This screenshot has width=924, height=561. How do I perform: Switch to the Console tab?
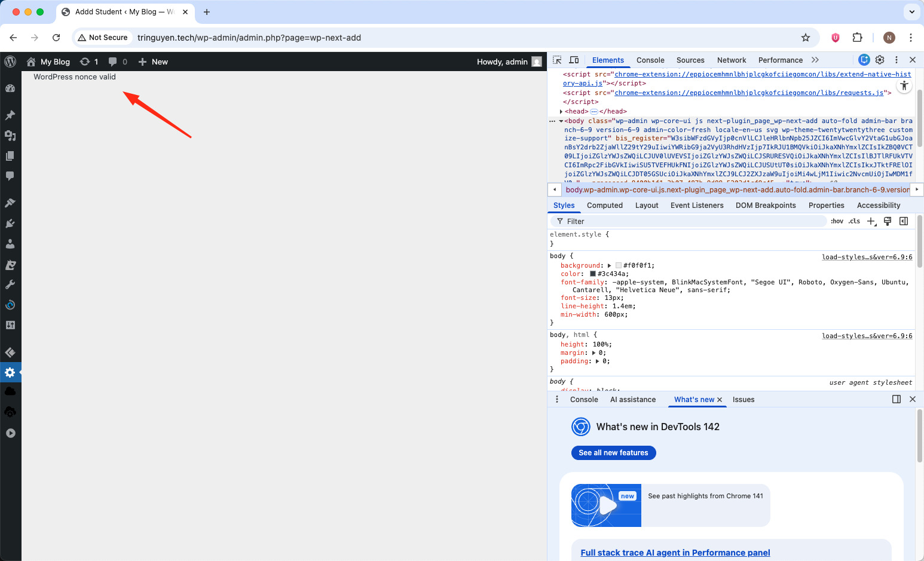650,60
